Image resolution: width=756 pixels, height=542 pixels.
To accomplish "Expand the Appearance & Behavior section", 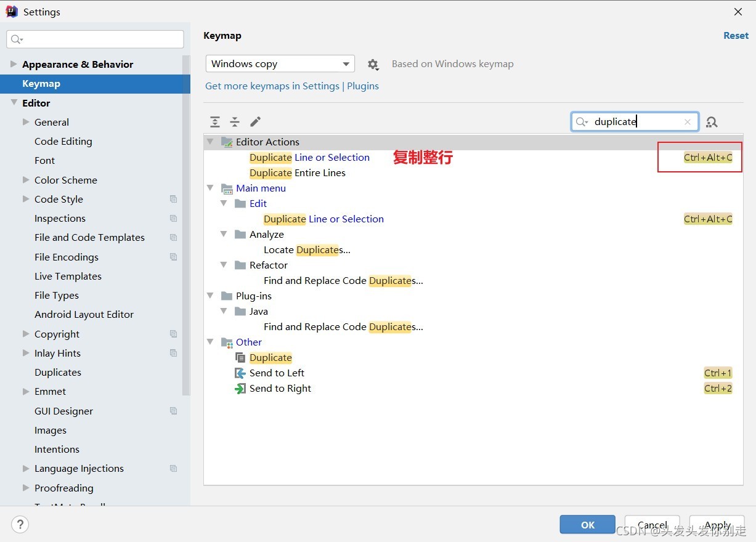I will point(14,64).
